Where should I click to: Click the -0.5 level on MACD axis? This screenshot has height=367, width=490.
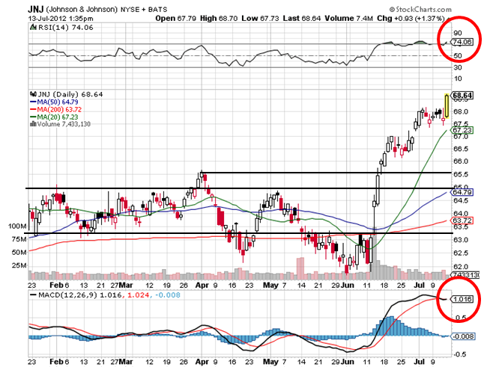pos(460,354)
